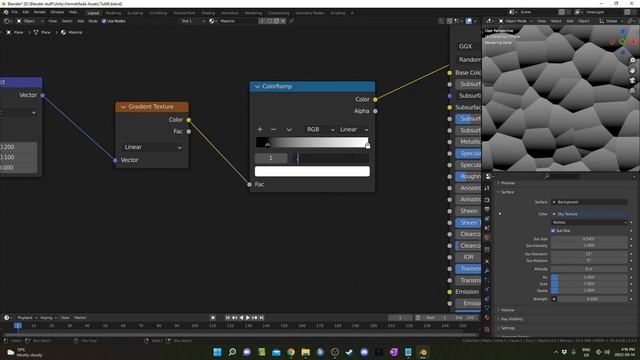Click the ColorRamp Alpha output socket

(x=375, y=111)
